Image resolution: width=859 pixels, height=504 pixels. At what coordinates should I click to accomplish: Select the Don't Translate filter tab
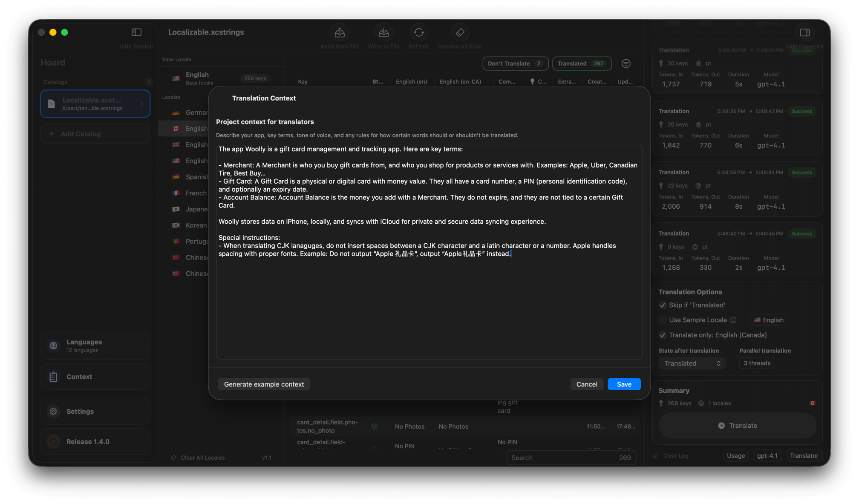(x=515, y=63)
